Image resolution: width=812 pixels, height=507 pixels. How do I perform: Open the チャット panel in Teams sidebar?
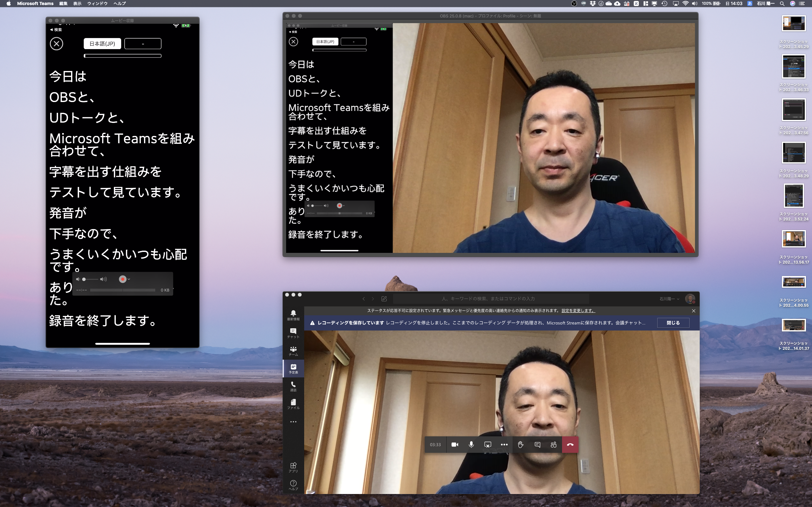294,332
